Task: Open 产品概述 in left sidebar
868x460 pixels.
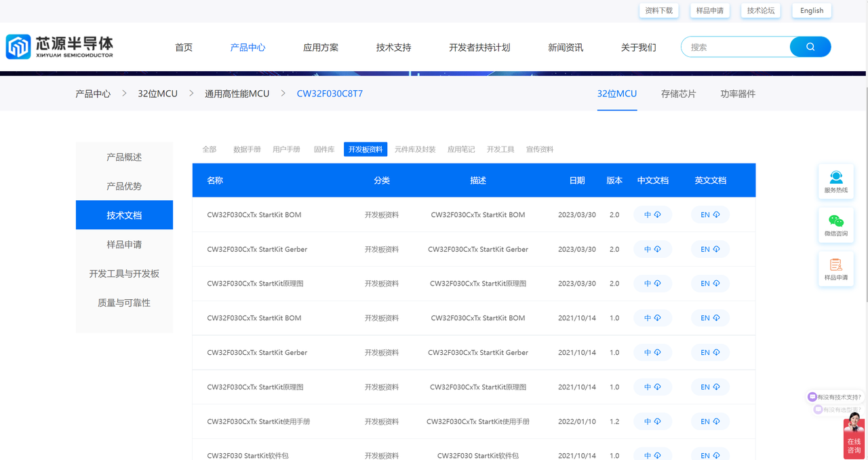Action: tap(124, 157)
